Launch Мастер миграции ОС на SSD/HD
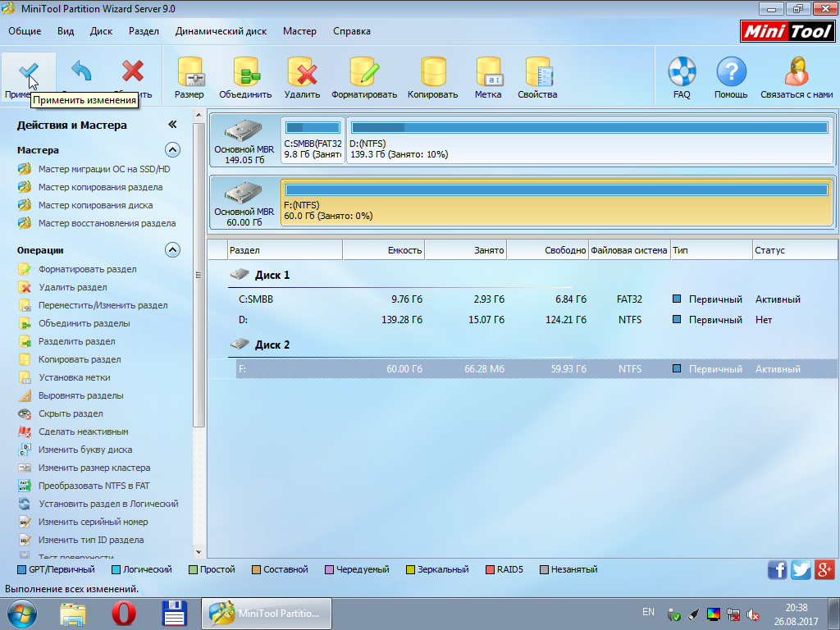This screenshot has height=630, width=840. tap(94, 169)
